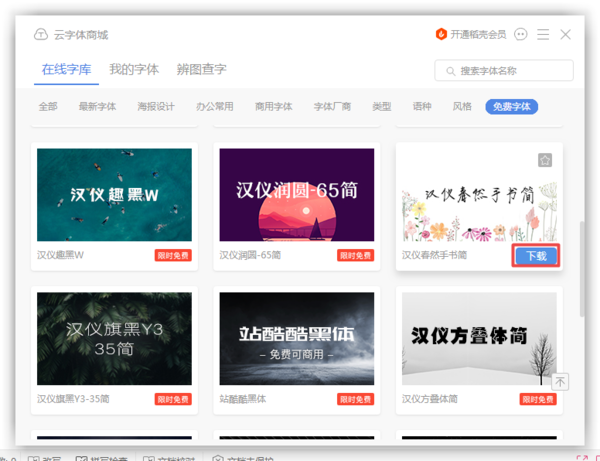The height and width of the screenshot is (461, 600).
Task: Click the back-to-top arrow icon
Action: [560, 381]
